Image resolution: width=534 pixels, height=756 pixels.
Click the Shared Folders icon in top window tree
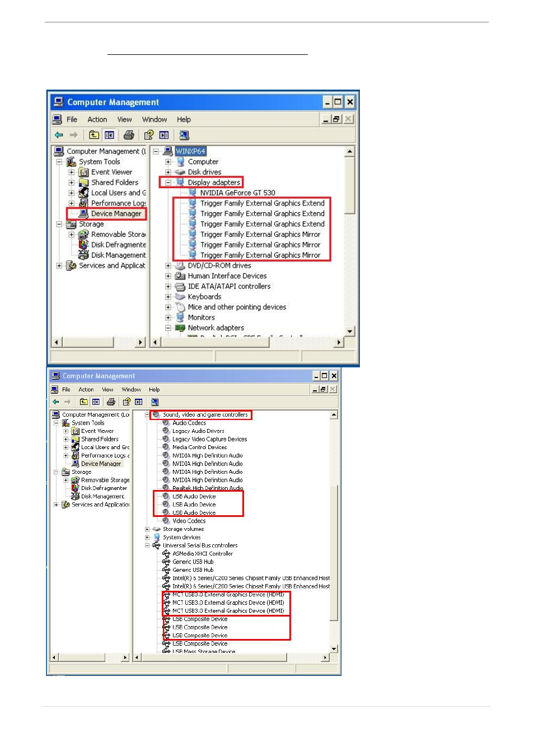click(x=83, y=183)
